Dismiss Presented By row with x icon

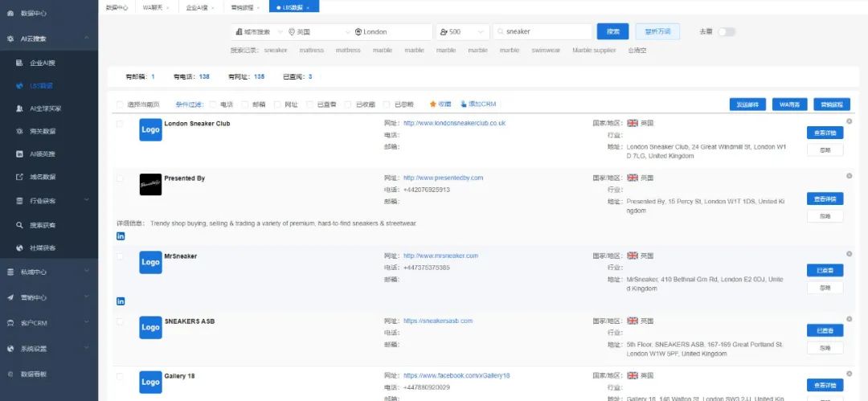tap(850, 176)
